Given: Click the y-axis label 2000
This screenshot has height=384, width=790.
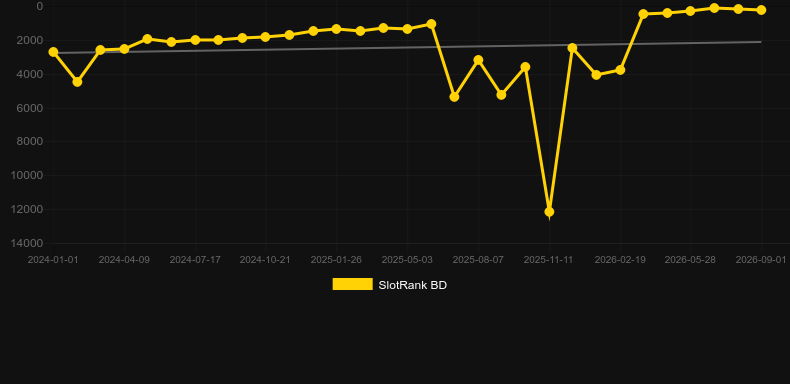Looking at the screenshot, I should pyautogui.click(x=30, y=40).
